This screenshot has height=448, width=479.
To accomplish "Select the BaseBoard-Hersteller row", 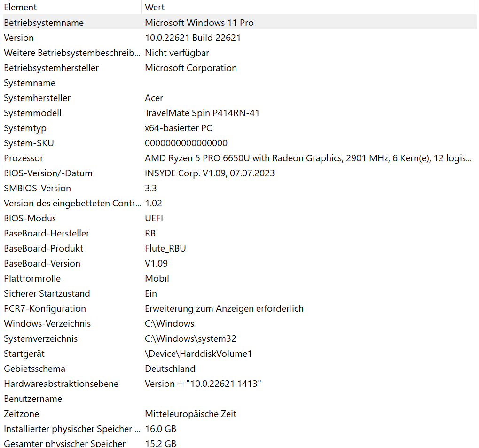I will (240, 234).
